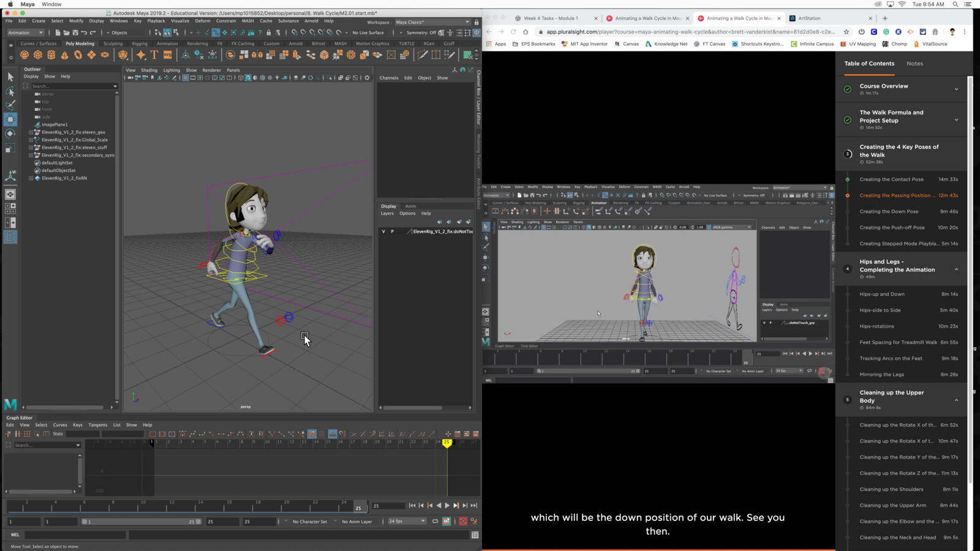Select the SVG tool on the shelf

tap(167, 54)
